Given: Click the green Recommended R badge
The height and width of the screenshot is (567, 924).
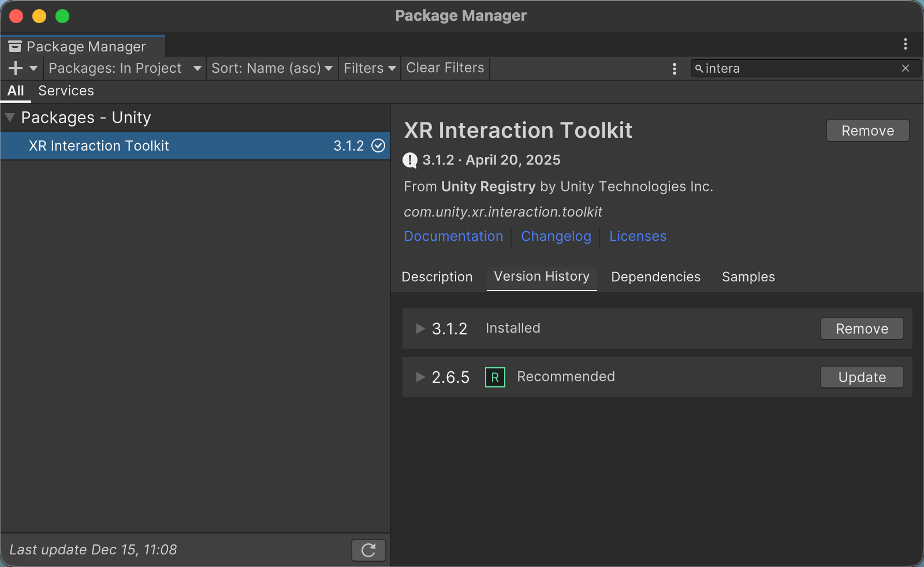Looking at the screenshot, I should [495, 377].
